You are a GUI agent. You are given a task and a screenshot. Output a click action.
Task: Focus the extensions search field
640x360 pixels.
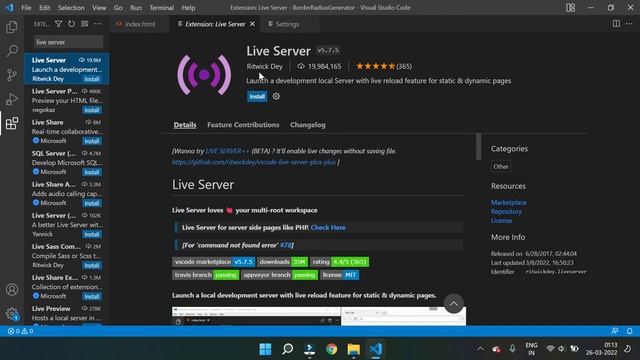click(x=68, y=42)
